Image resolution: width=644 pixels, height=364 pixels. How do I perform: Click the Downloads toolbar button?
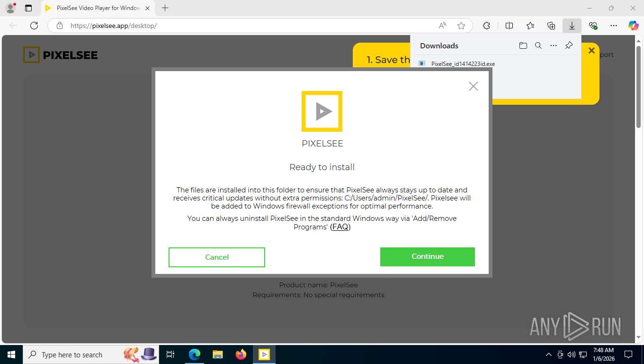(x=572, y=26)
